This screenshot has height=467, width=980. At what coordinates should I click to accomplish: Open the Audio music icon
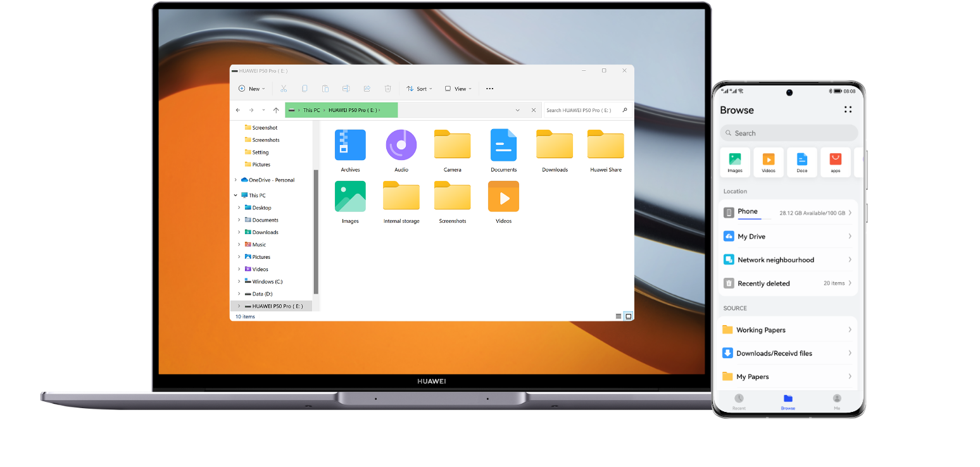(x=401, y=145)
